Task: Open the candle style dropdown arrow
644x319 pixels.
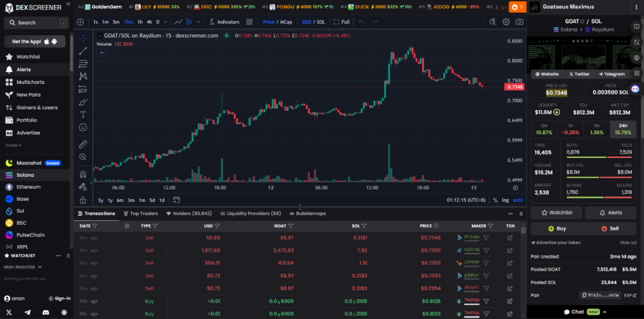Action: pyautogui.click(x=198, y=22)
